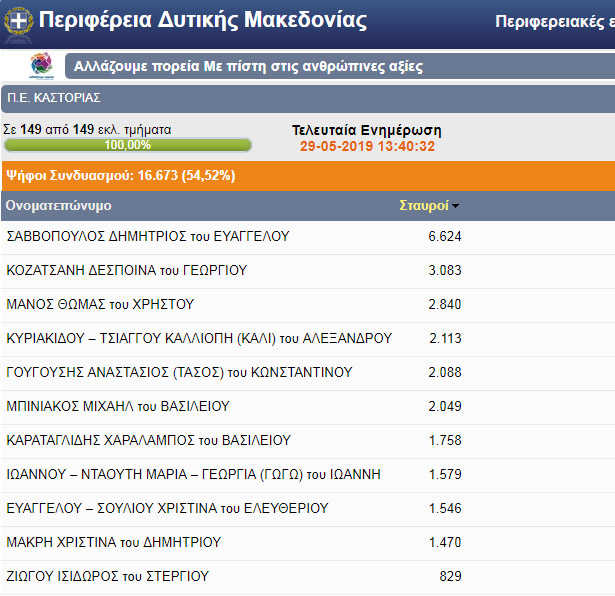Image resolution: width=615 pixels, height=596 pixels.
Task: Select candidate ΜΑΝΟΣ ΘΩΜΑΣ row
Action: pos(100,304)
